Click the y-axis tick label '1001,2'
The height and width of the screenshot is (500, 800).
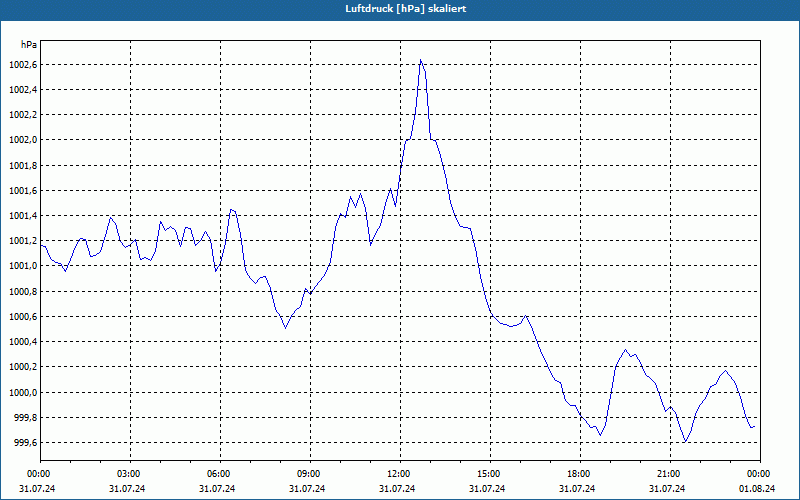(23, 241)
